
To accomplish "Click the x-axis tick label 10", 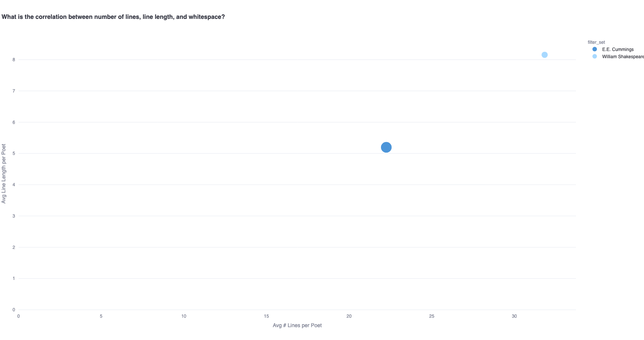I will point(184,316).
